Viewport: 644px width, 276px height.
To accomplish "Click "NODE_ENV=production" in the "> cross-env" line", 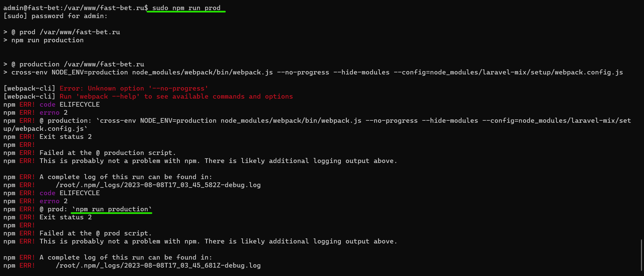I will point(90,72).
